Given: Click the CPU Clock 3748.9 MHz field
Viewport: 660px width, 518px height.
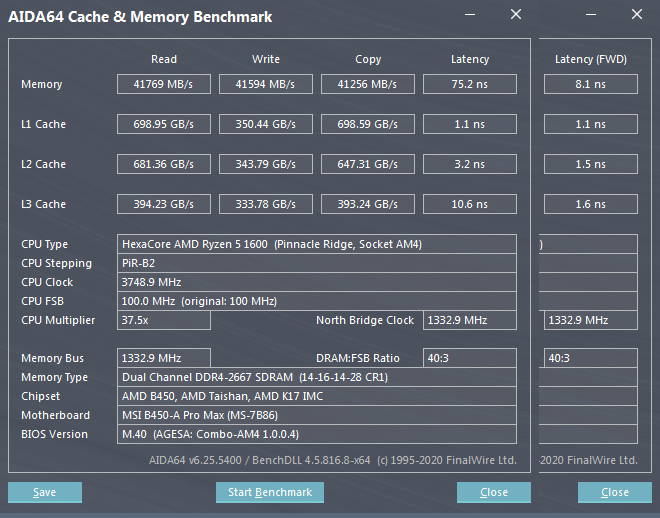Looking at the screenshot, I should [317, 282].
